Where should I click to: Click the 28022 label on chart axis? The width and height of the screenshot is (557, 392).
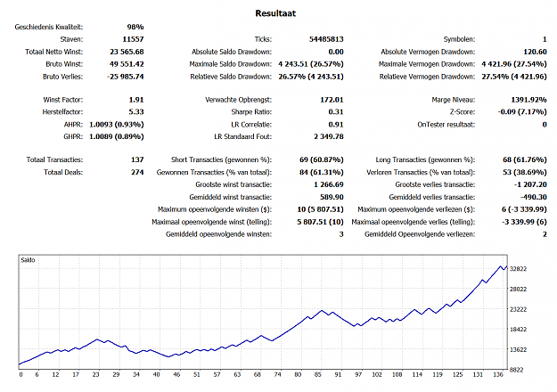tap(519, 289)
